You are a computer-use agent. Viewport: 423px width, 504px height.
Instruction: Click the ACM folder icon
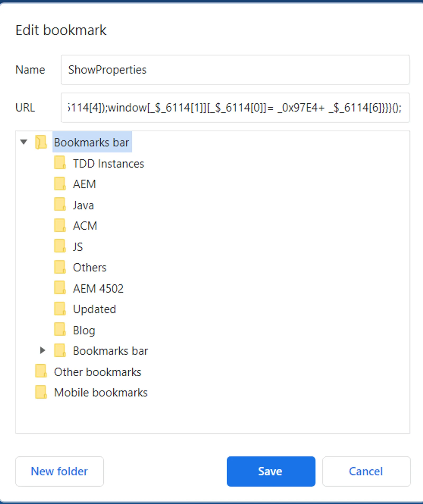[60, 225]
